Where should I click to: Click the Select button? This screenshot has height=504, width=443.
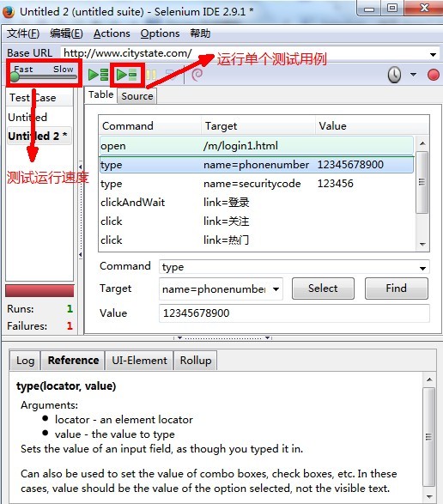(x=323, y=288)
